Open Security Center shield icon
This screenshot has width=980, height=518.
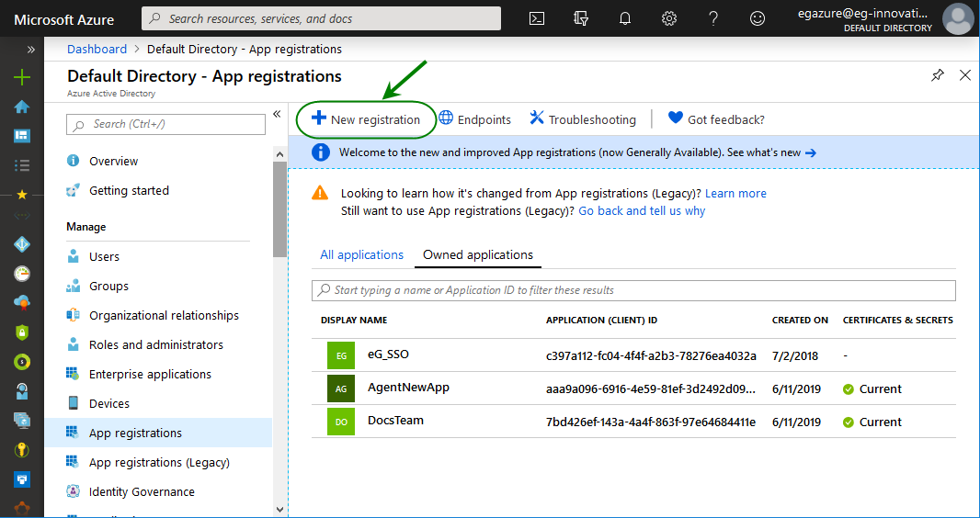(22, 332)
